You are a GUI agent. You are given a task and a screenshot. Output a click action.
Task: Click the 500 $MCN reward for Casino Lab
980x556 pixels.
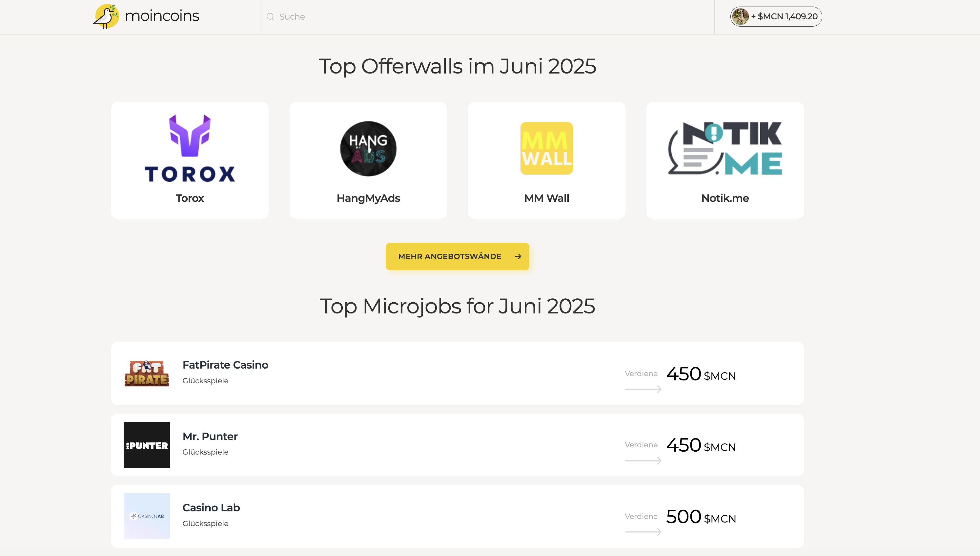(701, 517)
